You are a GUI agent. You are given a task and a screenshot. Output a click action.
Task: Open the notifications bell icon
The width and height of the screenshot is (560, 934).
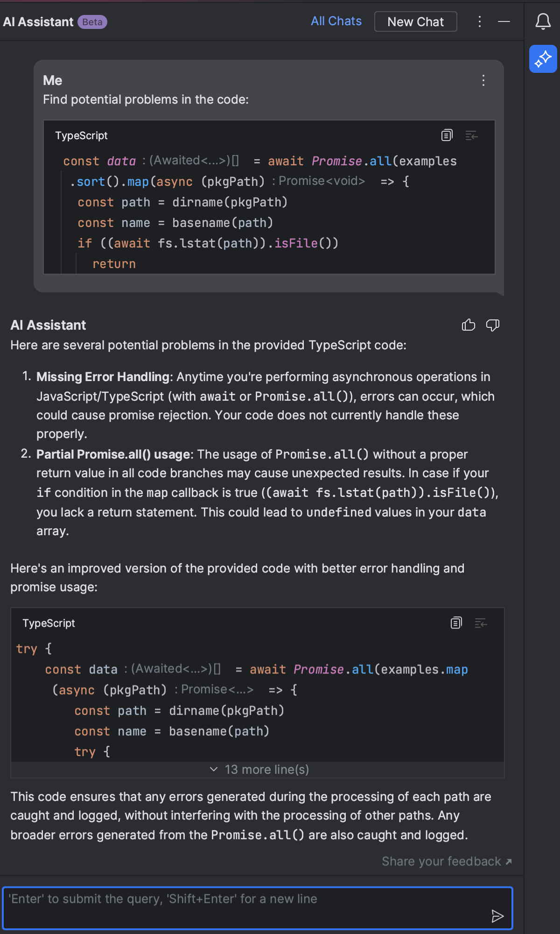click(543, 21)
